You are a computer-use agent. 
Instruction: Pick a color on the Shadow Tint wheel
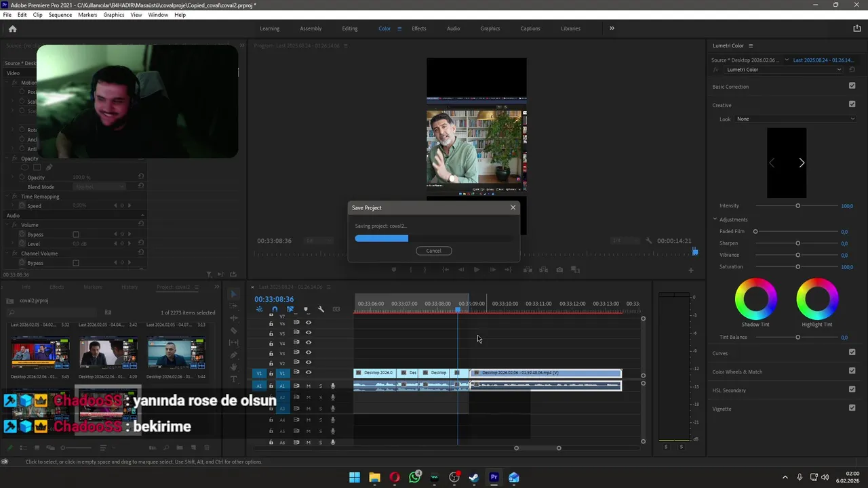[755, 299]
